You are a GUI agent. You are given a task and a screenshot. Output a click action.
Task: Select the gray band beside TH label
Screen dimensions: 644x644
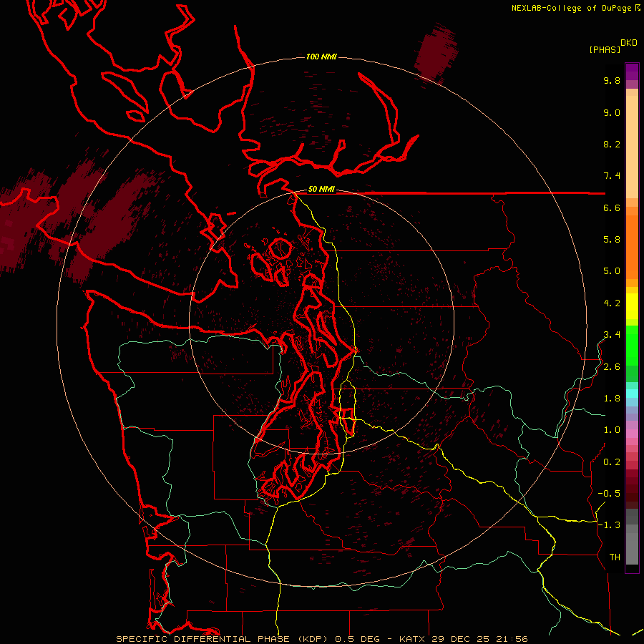(x=632, y=550)
